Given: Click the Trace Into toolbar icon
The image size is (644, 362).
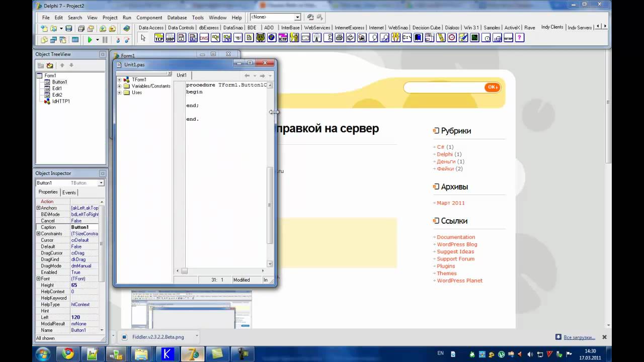Looking at the screenshot, I should [117, 40].
